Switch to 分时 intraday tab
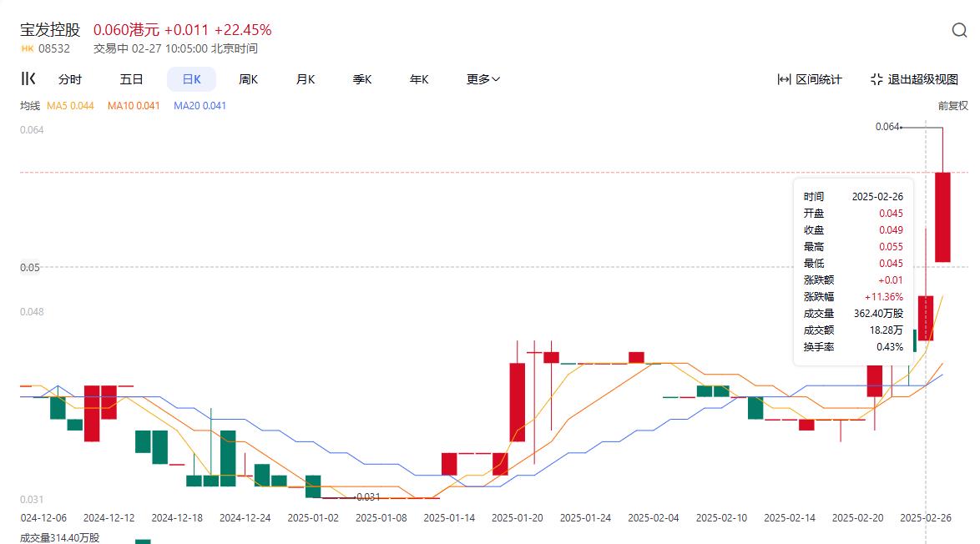This screenshot has height=544, width=980. point(70,79)
